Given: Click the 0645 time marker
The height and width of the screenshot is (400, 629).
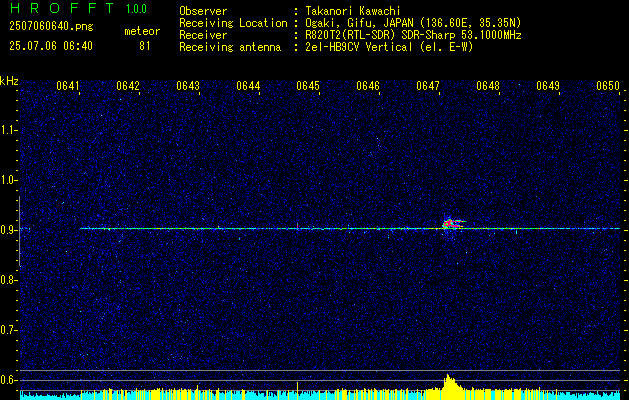Looking at the screenshot, I should [308, 86].
